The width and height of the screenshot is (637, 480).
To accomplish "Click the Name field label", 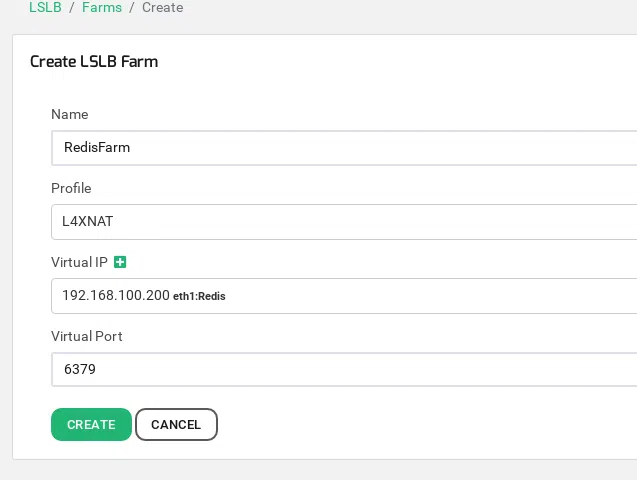I will click(x=70, y=115).
